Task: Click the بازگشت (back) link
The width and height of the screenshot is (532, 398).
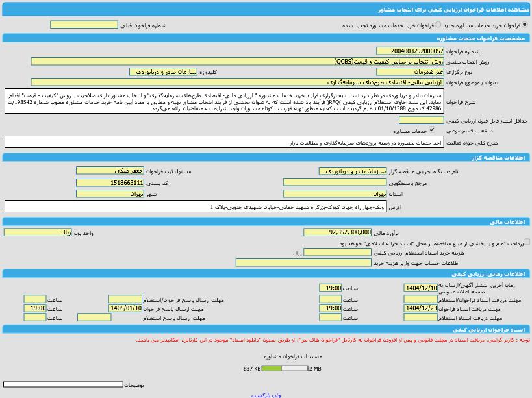Action: pos(261,395)
